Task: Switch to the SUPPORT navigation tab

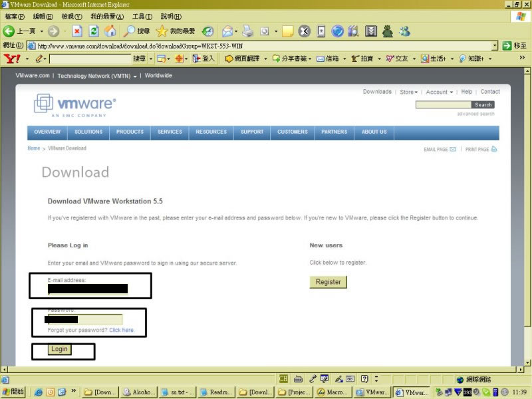Action: [252, 132]
